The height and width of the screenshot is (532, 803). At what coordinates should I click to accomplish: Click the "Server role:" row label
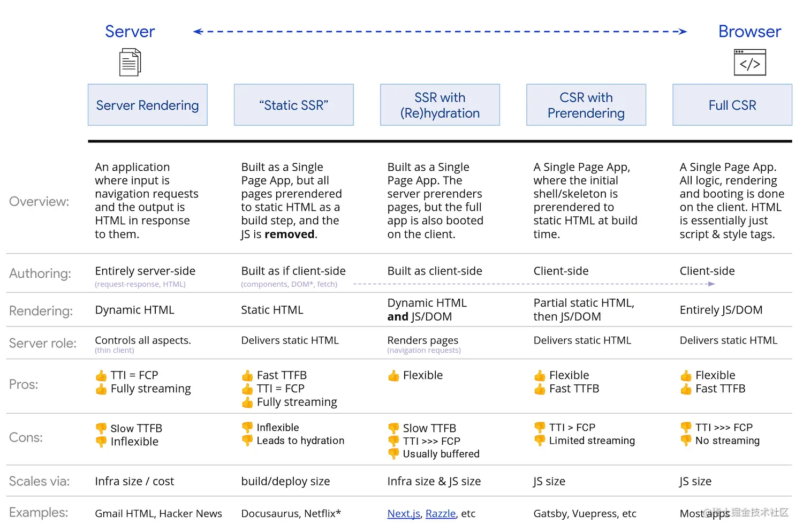coord(42,343)
